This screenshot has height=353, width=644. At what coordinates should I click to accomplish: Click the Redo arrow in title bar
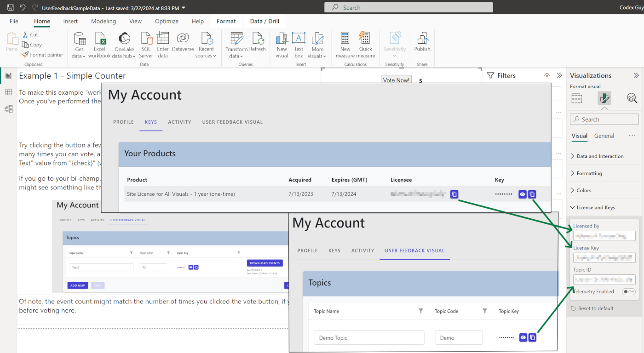[x=35, y=8]
